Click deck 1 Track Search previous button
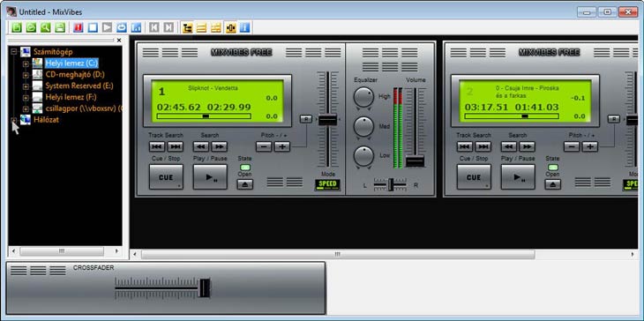Image resolution: width=644 pixels, height=321 pixels. click(157, 146)
